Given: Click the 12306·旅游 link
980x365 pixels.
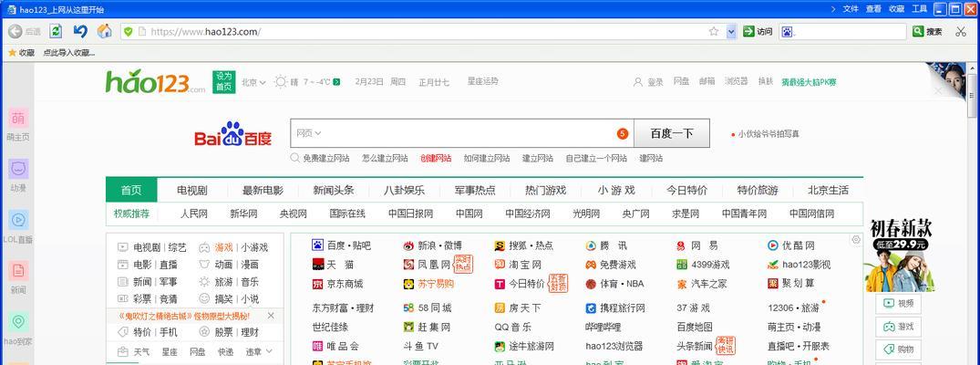Looking at the screenshot, I should click(x=793, y=308).
